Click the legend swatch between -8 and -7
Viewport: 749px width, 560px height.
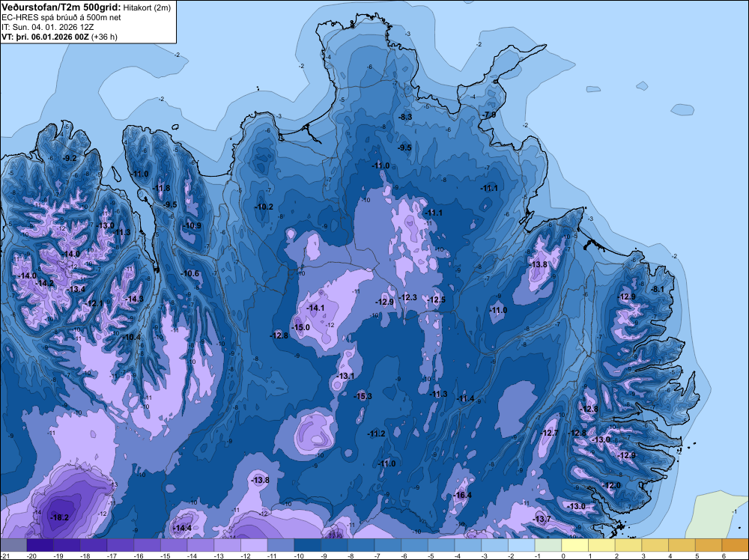click(361, 545)
